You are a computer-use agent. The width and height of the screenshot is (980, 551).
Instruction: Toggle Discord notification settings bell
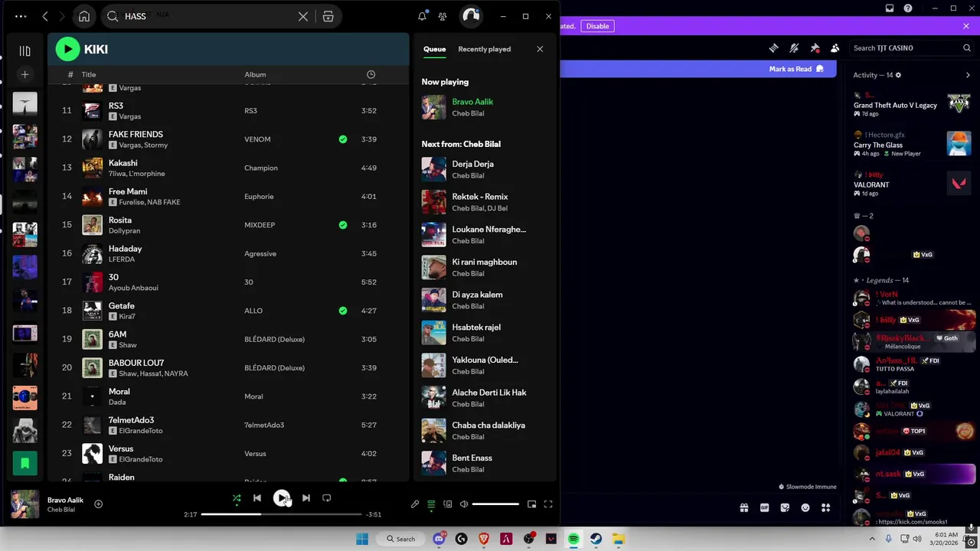794,47
